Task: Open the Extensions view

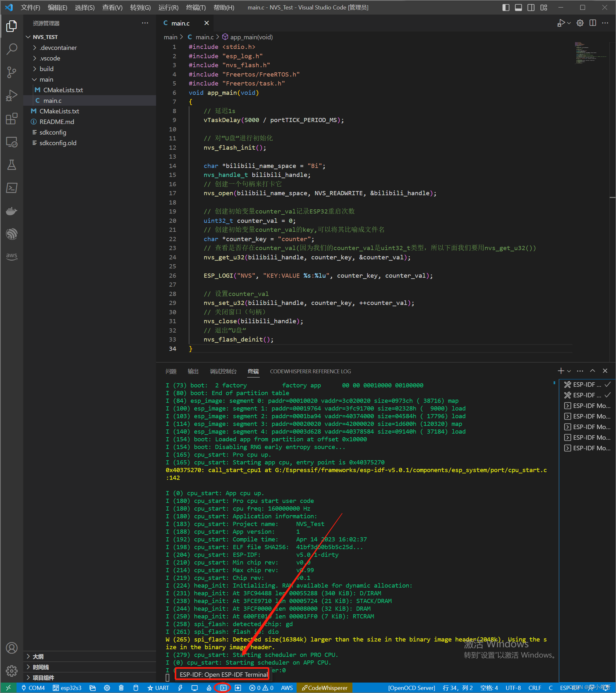Action: click(11, 119)
